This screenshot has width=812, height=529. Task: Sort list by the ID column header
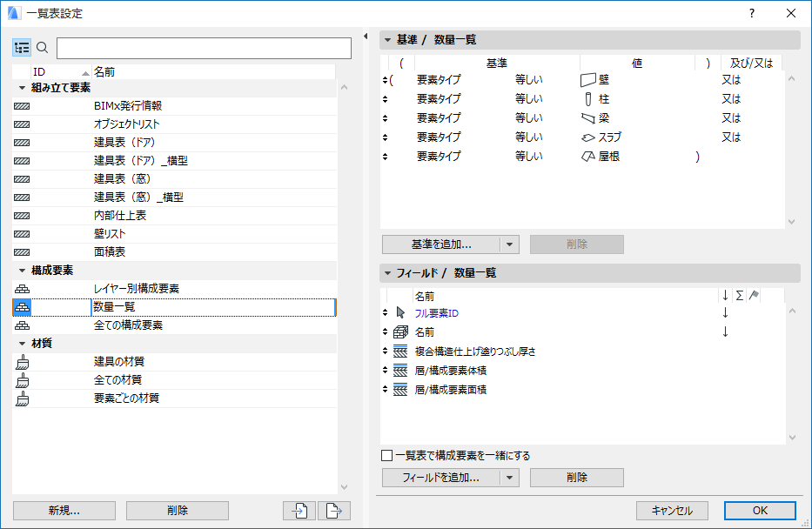click(x=61, y=72)
